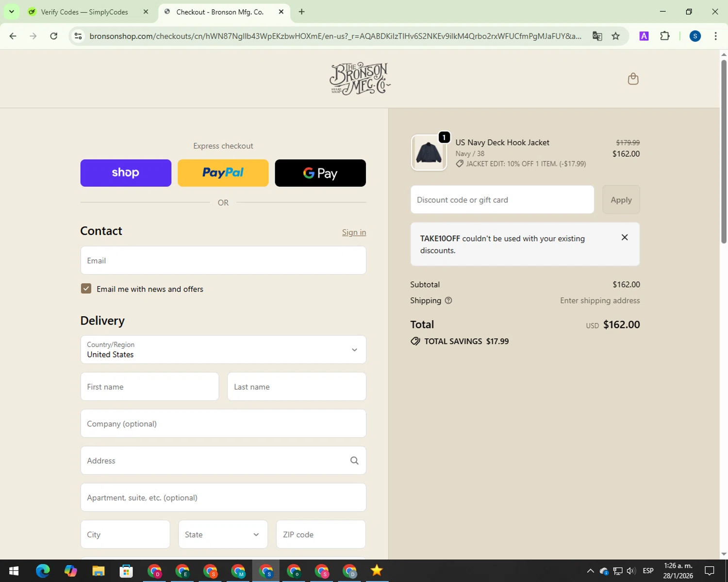This screenshot has height=582, width=728.
Task: Open File Explorer from the taskbar
Action: point(99,571)
